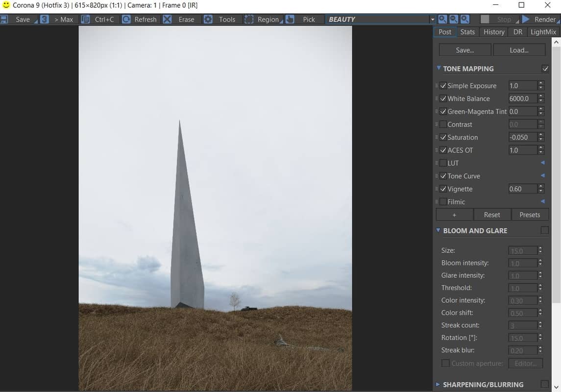This screenshot has height=392, width=561.
Task: Click the Erase icon to clear the render
Action: [x=168, y=19]
